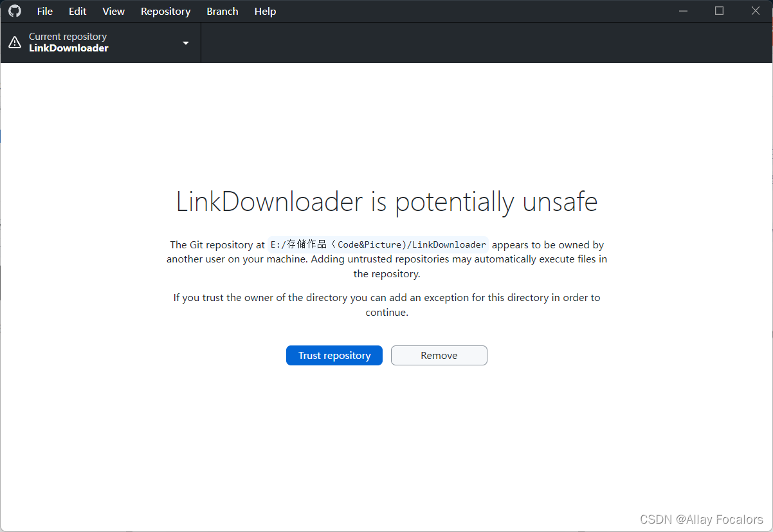Open the Help menu
Viewport: 773px width, 532px height.
pyautogui.click(x=265, y=11)
